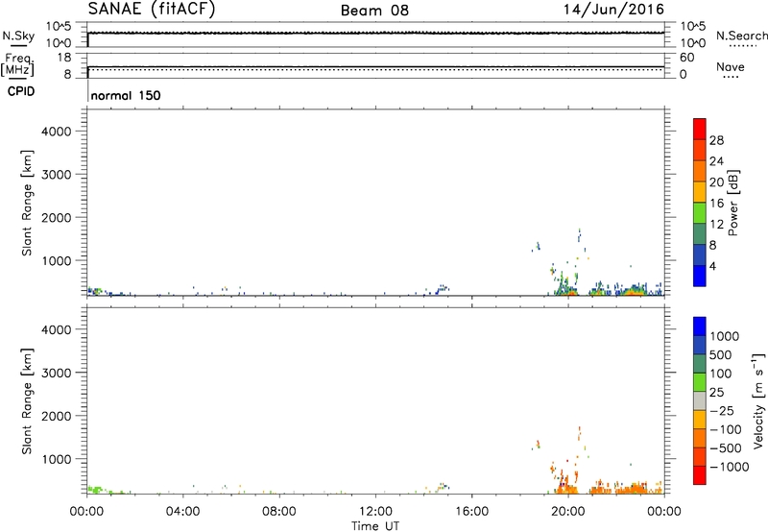Click the blue top segment of Velocity colorbar
The width and height of the screenshot is (768, 532).
coord(700,326)
